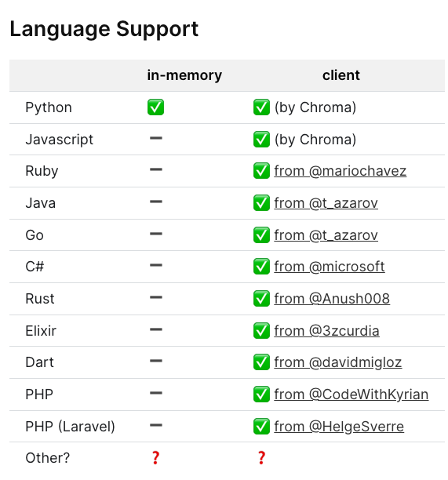Select the Python row label
The image size is (448, 480).
click(49, 107)
